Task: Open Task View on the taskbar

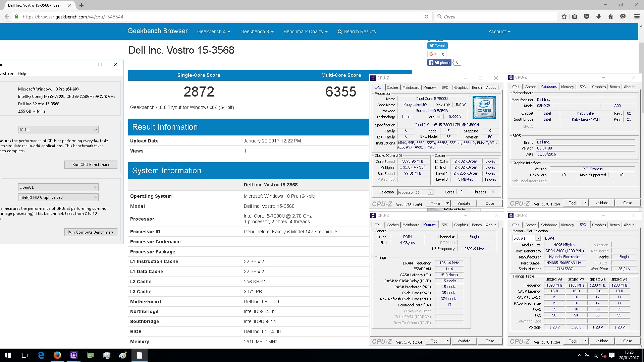Action: 24,355
